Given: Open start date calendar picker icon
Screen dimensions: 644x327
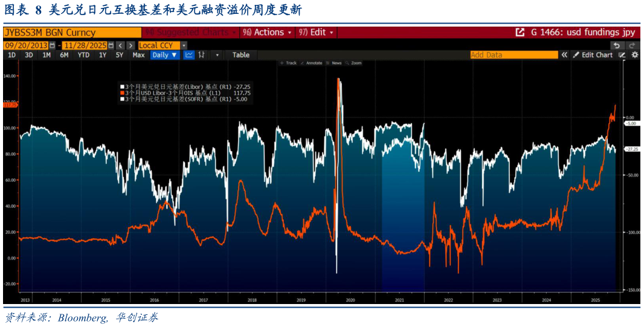Looking at the screenshot, I should click(52, 45).
